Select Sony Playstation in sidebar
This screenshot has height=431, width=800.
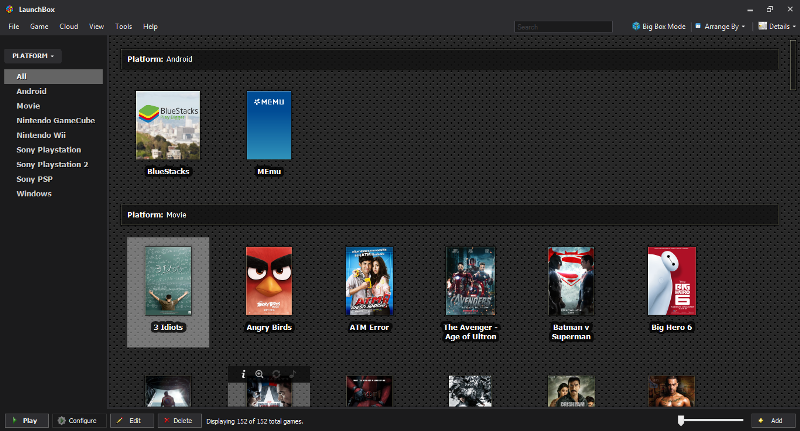click(x=48, y=150)
